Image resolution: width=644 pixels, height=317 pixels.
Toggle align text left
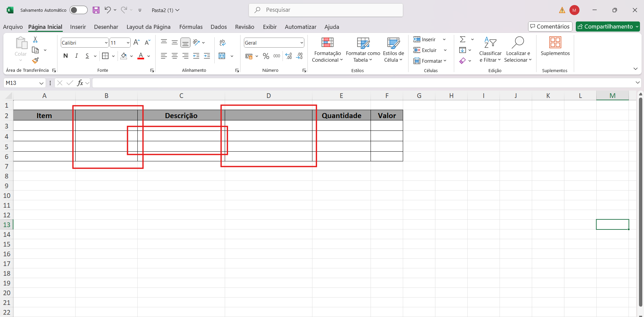(164, 56)
